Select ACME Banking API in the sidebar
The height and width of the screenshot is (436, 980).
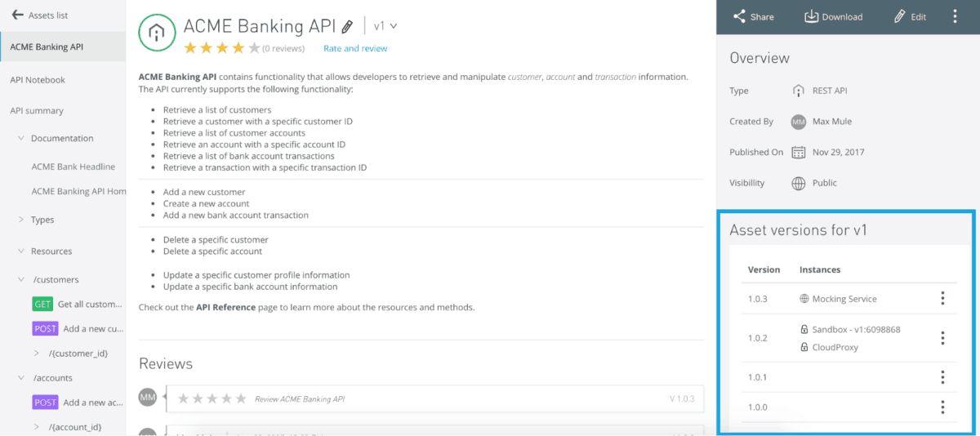(x=63, y=47)
